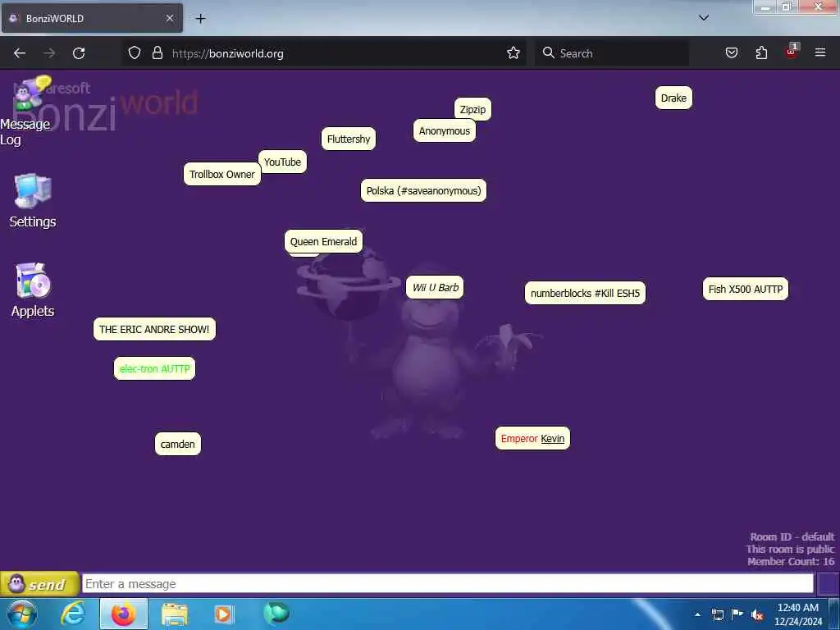Open the Windows Start orb
Screen dimensions: 840x630
tap(22, 614)
